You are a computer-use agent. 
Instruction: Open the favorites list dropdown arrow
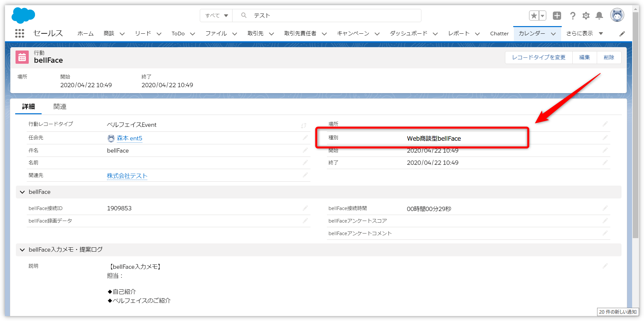(542, 16)
